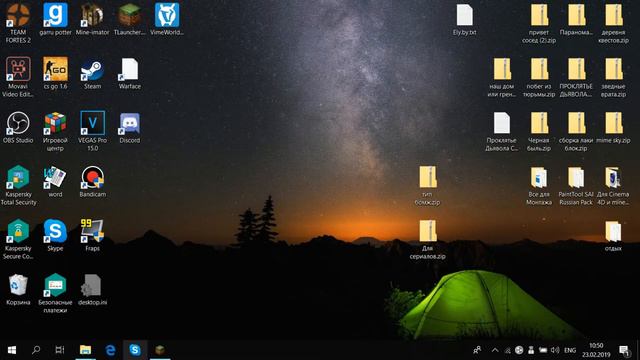Viewport: 640px width, 360px height.
Task: Select the привет сосед (2).zip archive
Action: (x=539, y=16)
